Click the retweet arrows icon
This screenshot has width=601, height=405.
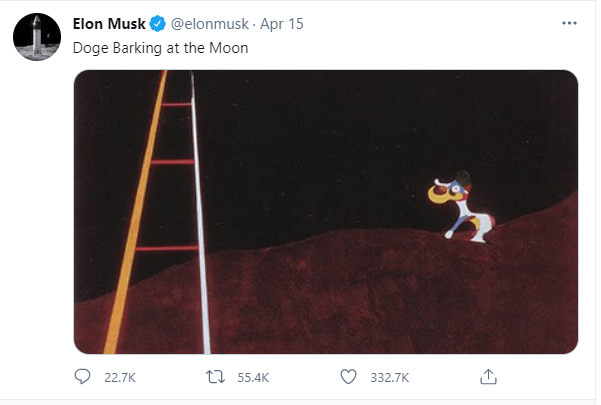215,377
